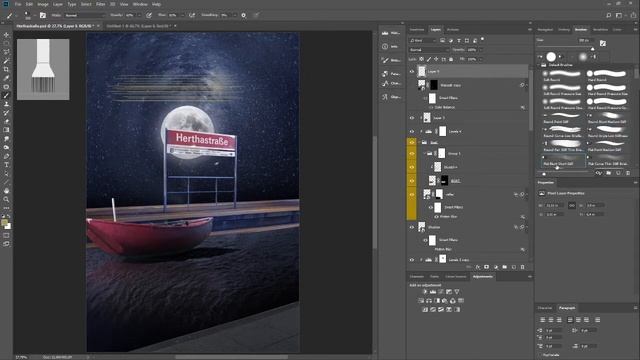The height and width of the screenshot is (360, 640).
Task: Add layer mask icon
Action: (x=487, y=267)
